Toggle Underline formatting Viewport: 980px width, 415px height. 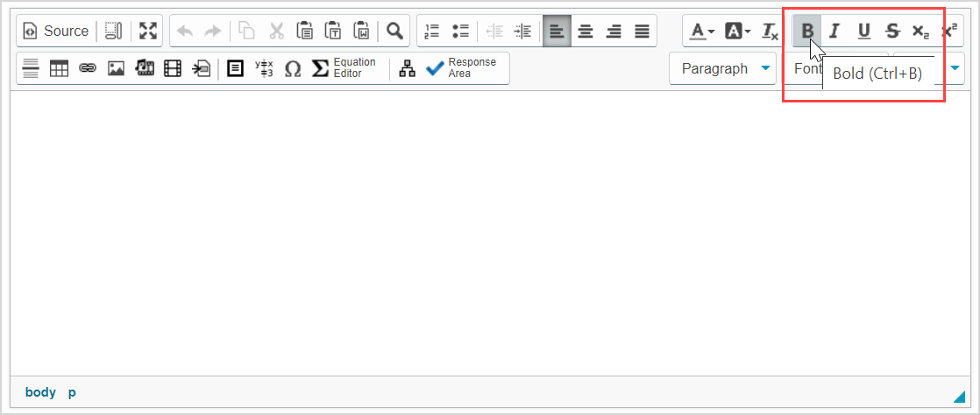863,32
